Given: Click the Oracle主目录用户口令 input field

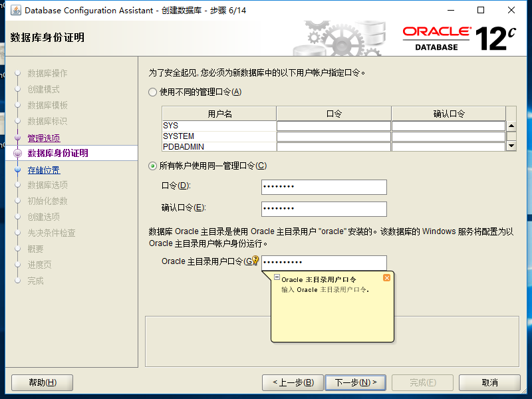Looking at the screenshot, I should click(324, 263).
